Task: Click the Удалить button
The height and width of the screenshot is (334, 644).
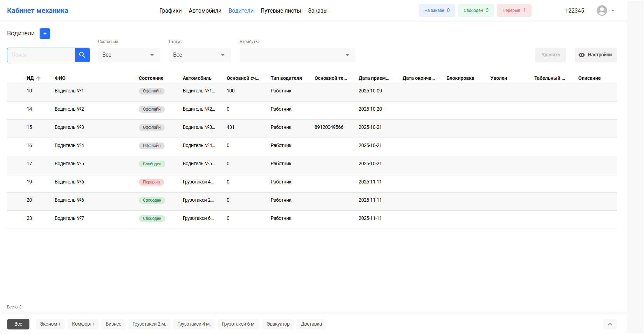Action: click(x=550, y=55)
